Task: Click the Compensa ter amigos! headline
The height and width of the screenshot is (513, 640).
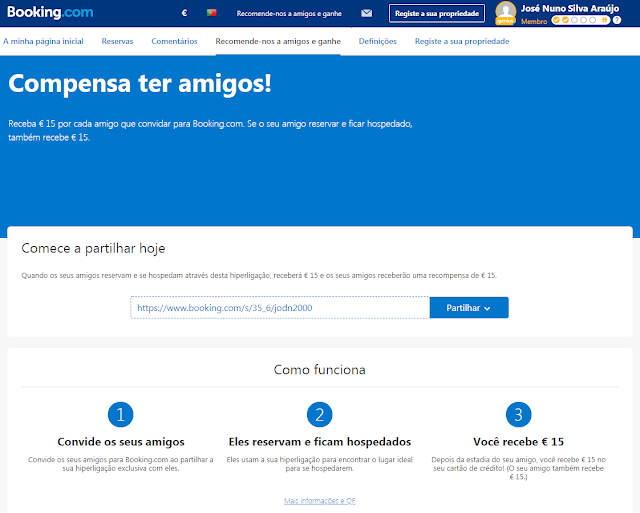Action: click(140, 84)
